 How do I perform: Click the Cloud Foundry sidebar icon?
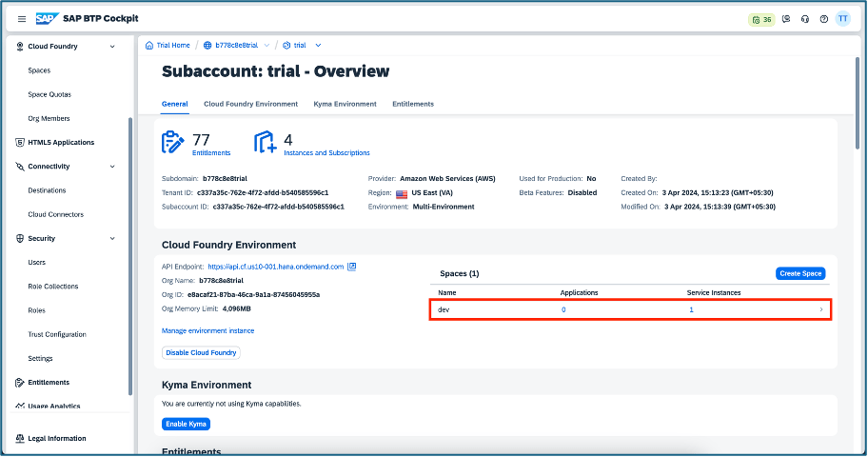point(20,47)
